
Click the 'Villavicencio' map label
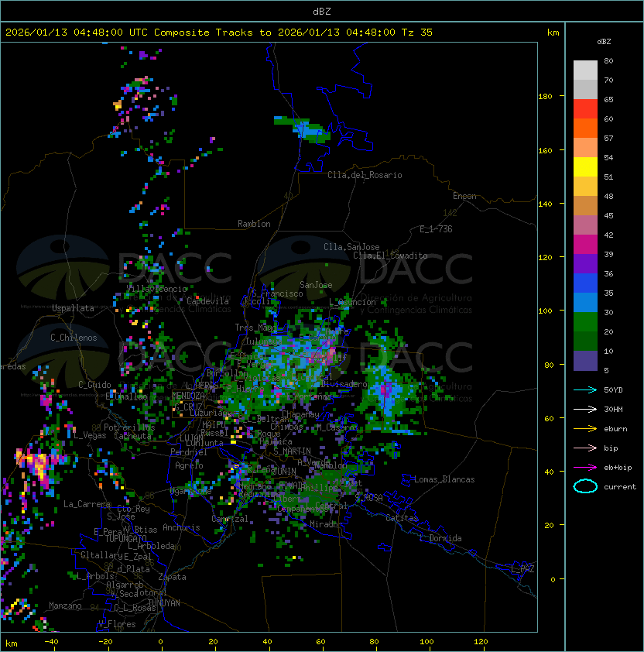[x=156, y=289]
